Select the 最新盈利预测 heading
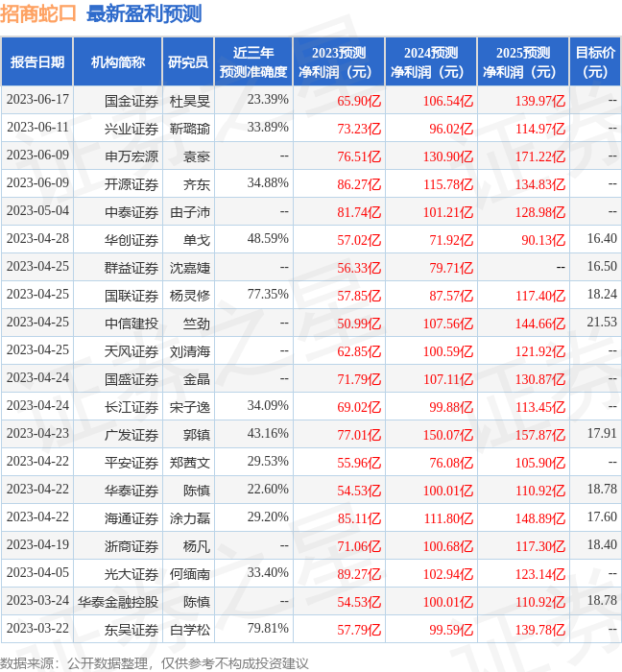This screenshot has width=622, height=672. [x=144, y=13]
